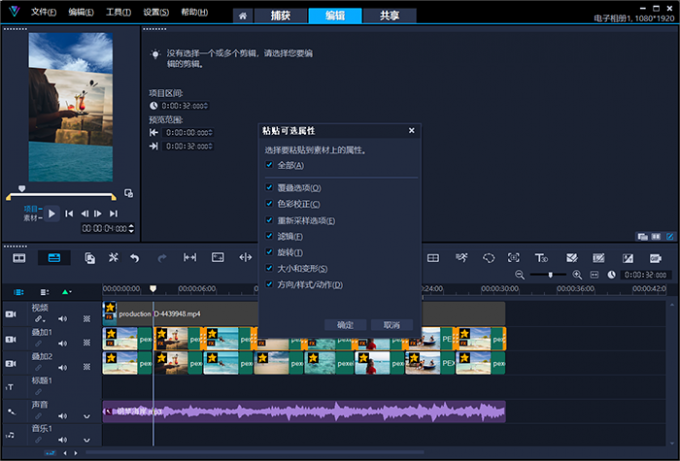Open the split screen template grid icon
This screenshot has height=461, width=680.
433,258
